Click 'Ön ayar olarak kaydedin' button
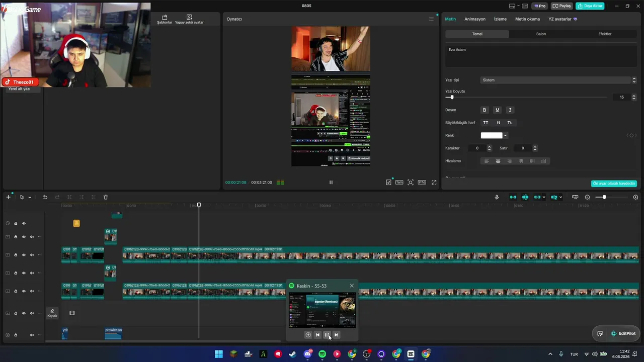644x362 pixels. [614, 184]
